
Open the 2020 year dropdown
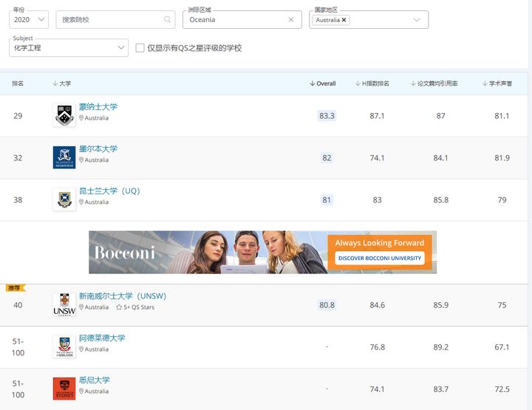[29, 20]
